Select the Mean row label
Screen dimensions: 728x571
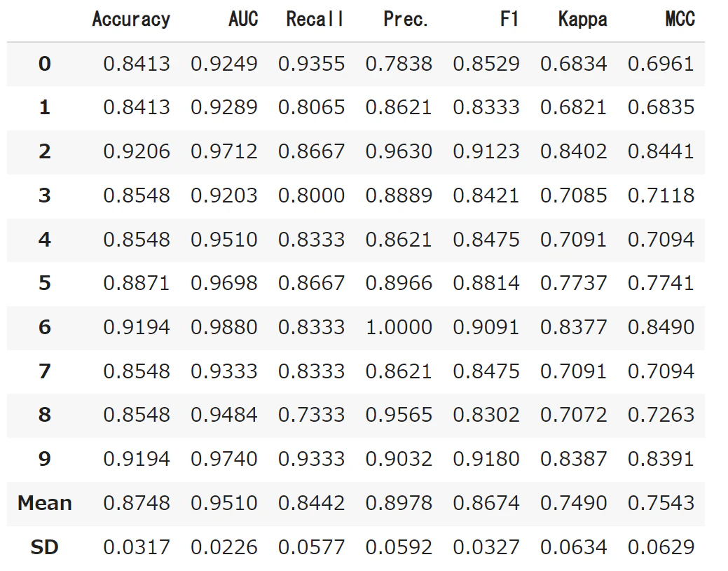[45, 503]
